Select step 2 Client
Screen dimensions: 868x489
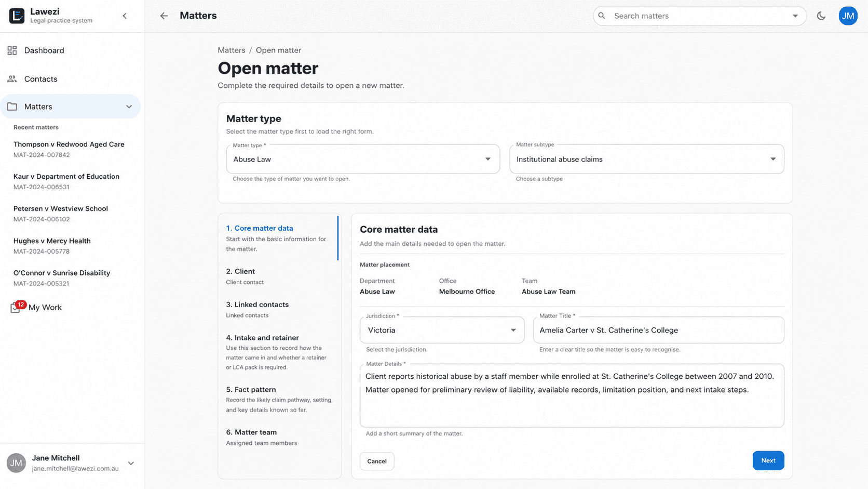(279, 276)
